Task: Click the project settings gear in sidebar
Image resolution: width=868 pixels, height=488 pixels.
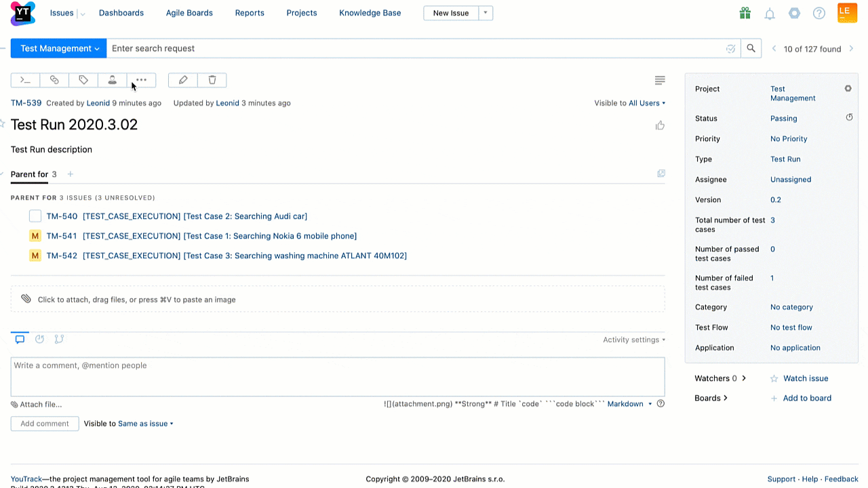Action: (848, 89)
